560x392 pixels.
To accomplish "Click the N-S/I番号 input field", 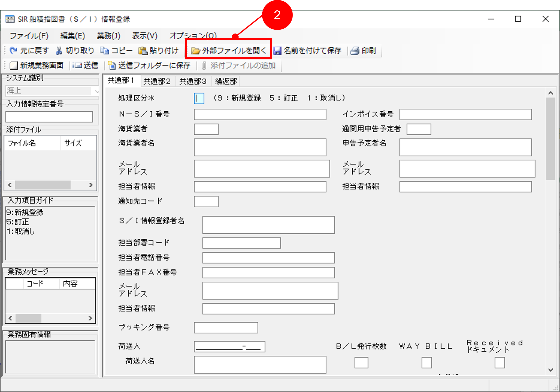I will [260, 114].
